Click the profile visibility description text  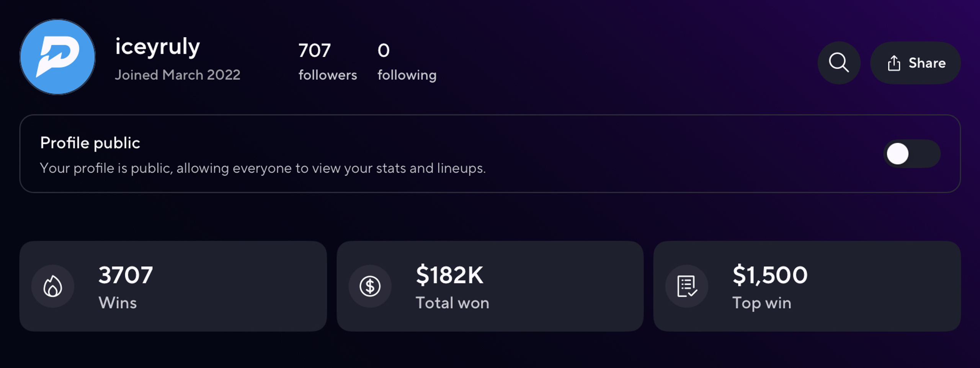click(263, 168)
